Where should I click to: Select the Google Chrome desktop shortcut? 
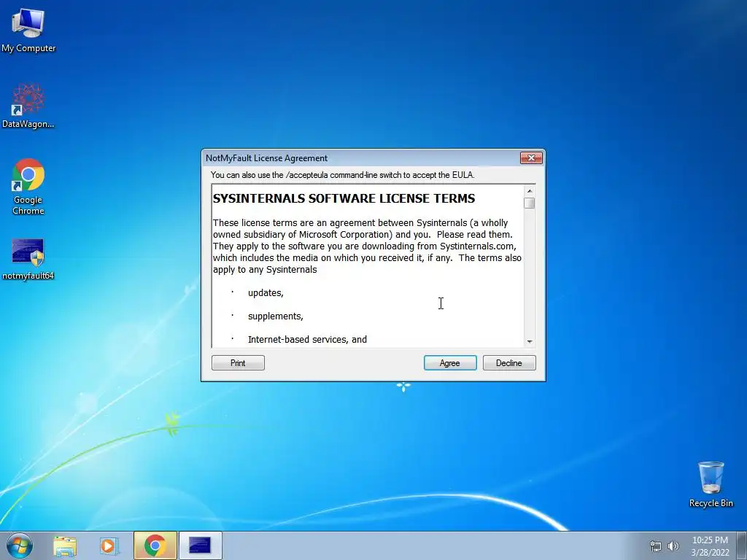28,187
